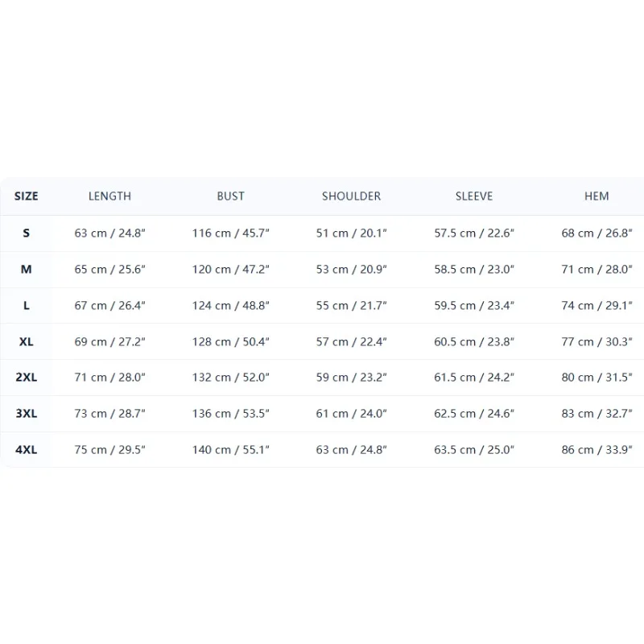Click the SIZE column header
Viewport: 644px width, 644px height.
coord(27,196)
